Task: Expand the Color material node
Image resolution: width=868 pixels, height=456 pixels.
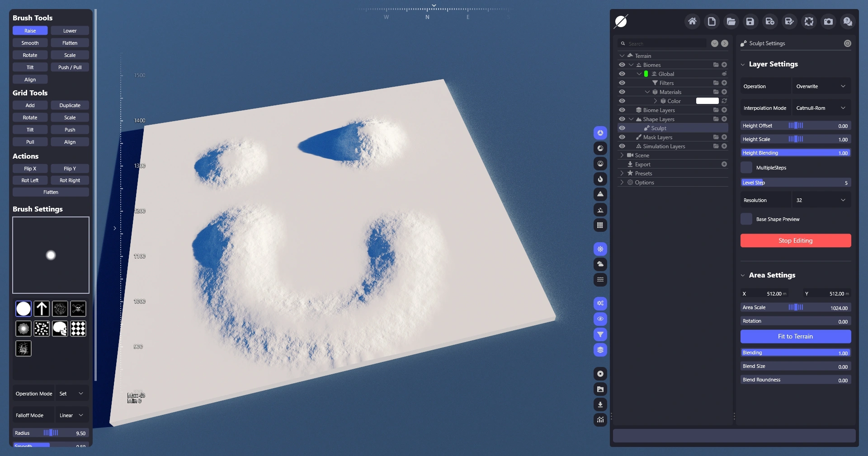Action: coord(656,101)
